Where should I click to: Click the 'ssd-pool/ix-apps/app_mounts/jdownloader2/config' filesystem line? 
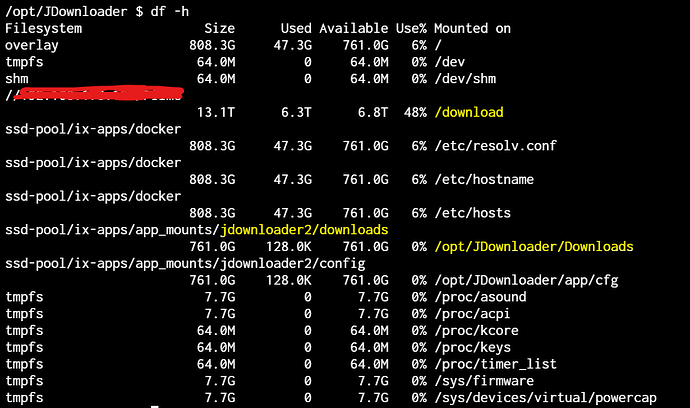[185, 264]
